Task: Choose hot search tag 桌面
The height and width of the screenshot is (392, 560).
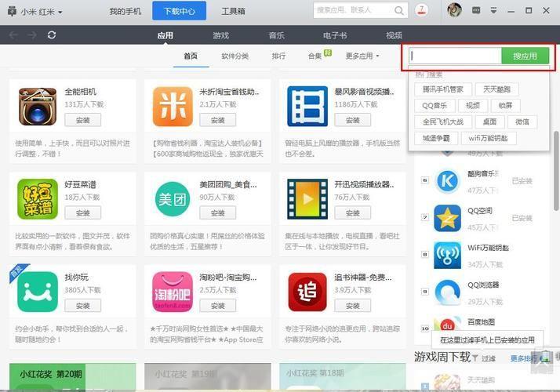Action: 489,122
